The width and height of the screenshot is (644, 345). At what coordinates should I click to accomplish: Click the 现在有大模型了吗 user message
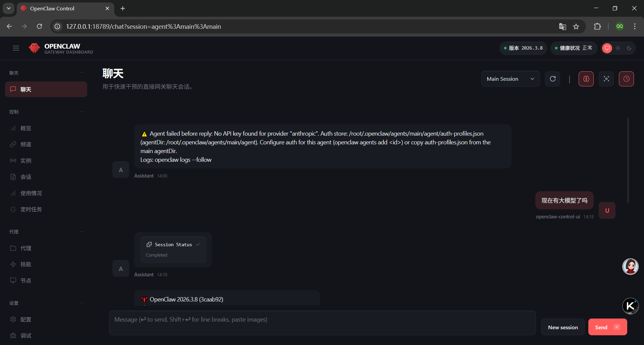click(565, 200)
